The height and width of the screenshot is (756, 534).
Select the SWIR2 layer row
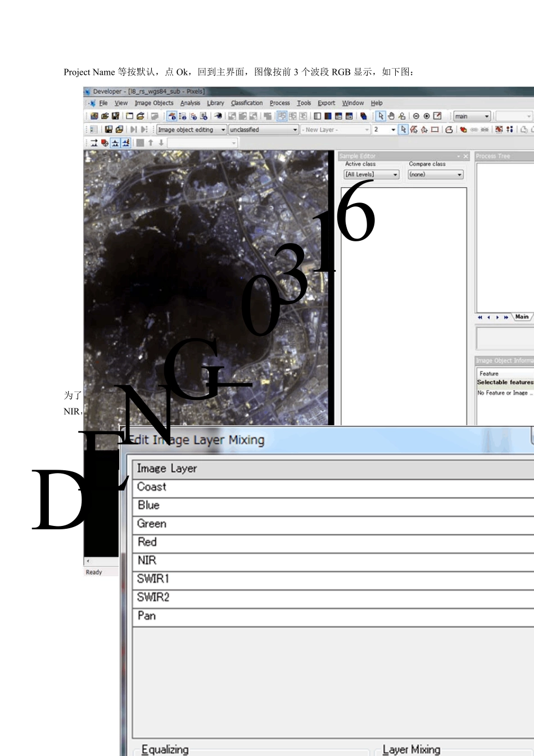pos(333,598)
